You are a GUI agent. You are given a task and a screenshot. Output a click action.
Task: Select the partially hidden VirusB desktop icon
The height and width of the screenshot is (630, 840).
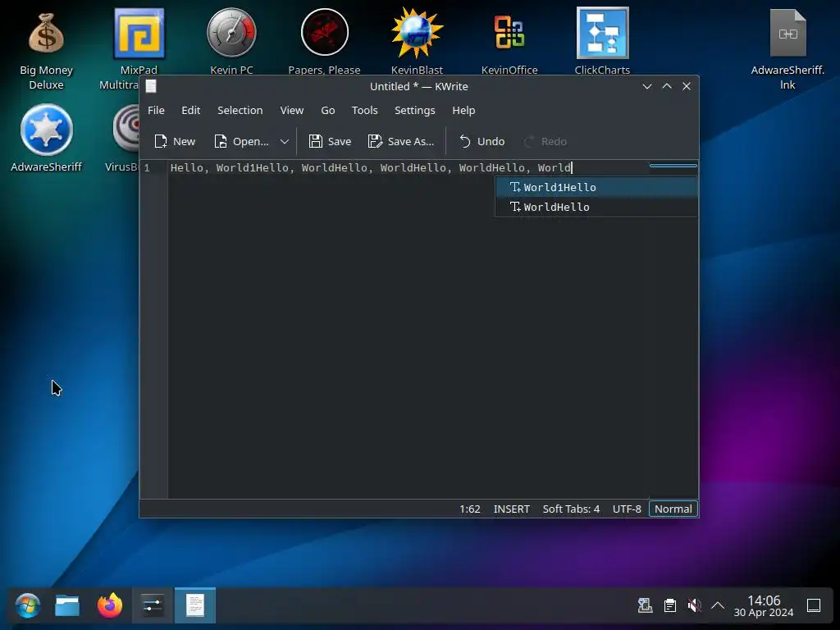125,138
